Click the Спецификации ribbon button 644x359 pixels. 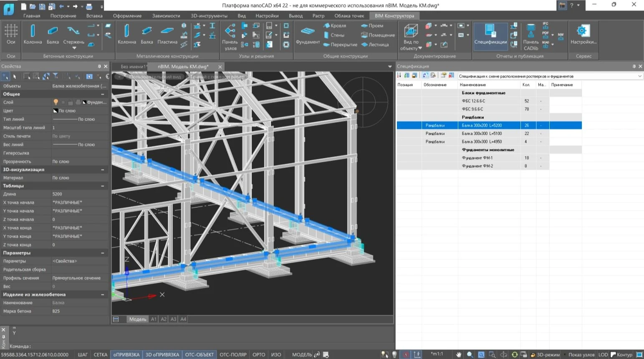[490, 34]
